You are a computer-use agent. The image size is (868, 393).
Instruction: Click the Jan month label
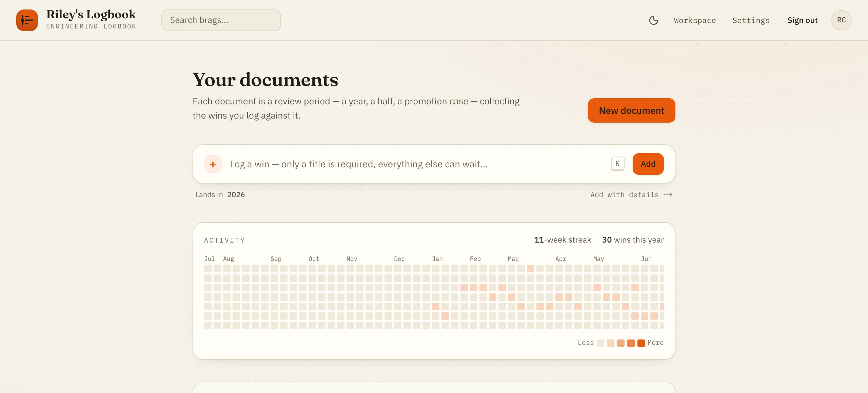coord(437,259)
